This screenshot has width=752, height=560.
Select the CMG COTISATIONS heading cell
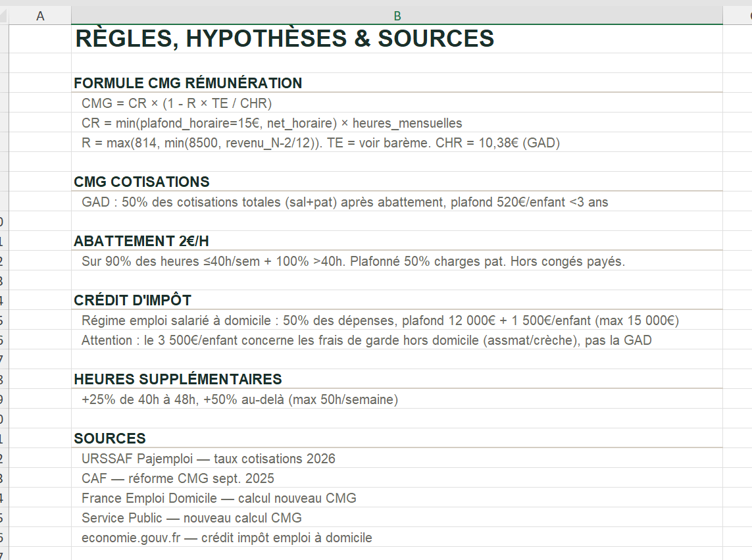click(x=141, y=182)
